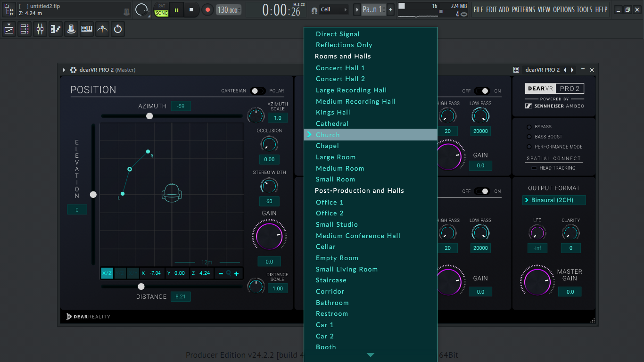This screenshot has width=644, height=362.
Task: Toggle the Cartesian/Polar switch
Action: click(x=258, y=91)
